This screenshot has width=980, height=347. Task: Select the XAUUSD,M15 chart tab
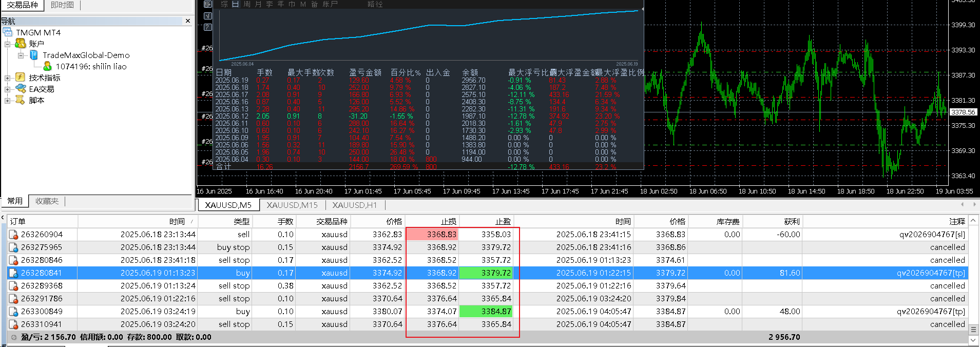tap(292, 205)
